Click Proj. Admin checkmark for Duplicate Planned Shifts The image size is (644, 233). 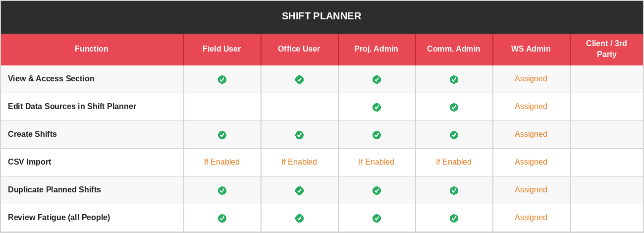[x=376, y=190]
